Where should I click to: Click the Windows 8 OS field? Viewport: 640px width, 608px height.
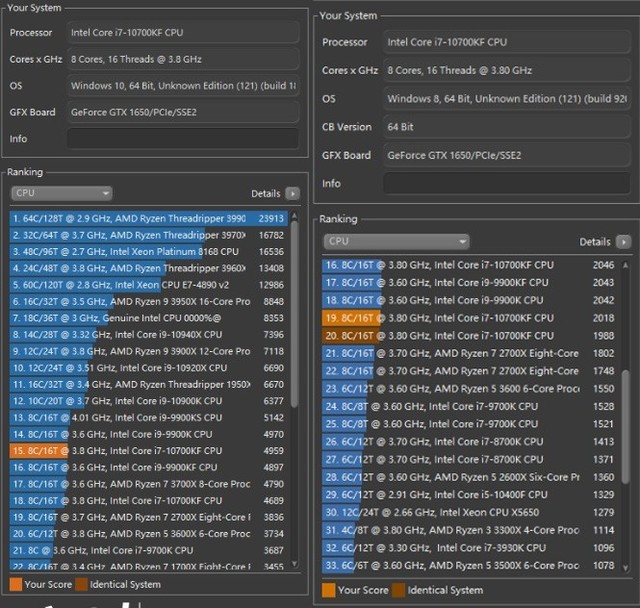pyautogui.click(x=507, y=99)
